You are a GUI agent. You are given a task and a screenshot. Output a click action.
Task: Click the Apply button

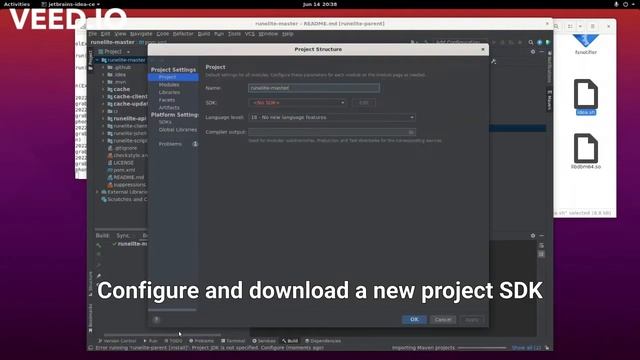[472, 319]
